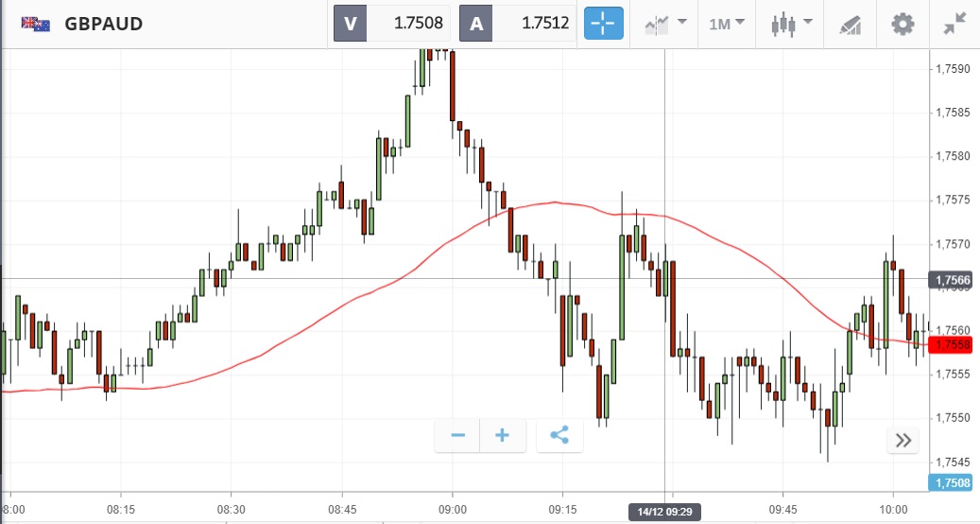The height and width of the screenshot is (524, 980).
Task: Open chart settings gear icon
Action: click(x=903, y=24)
